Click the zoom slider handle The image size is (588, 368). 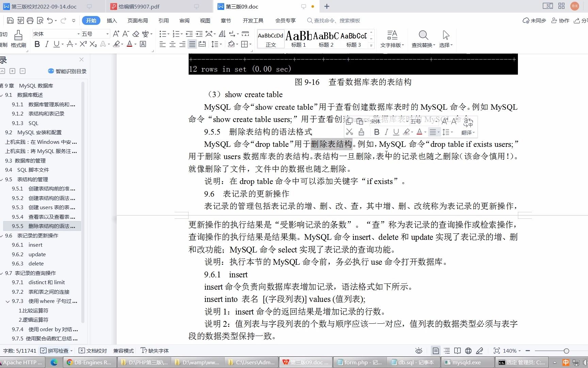[x=566, y=351]
